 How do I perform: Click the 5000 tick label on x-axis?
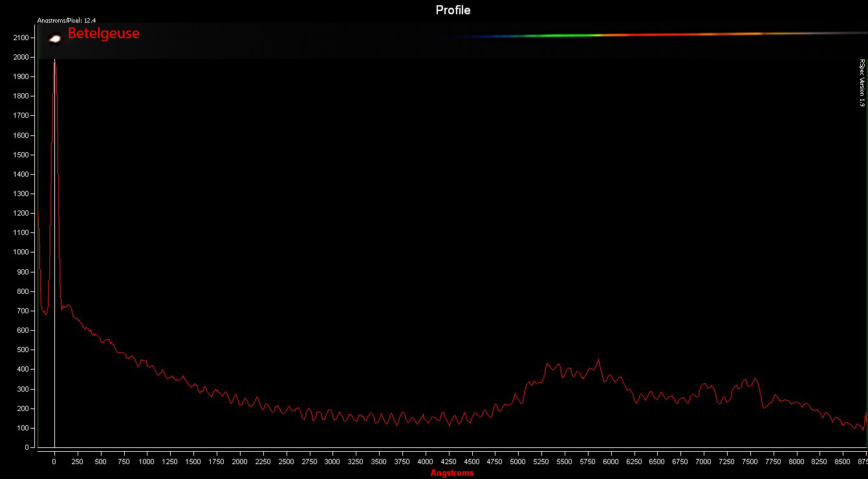tap(519, 462)
